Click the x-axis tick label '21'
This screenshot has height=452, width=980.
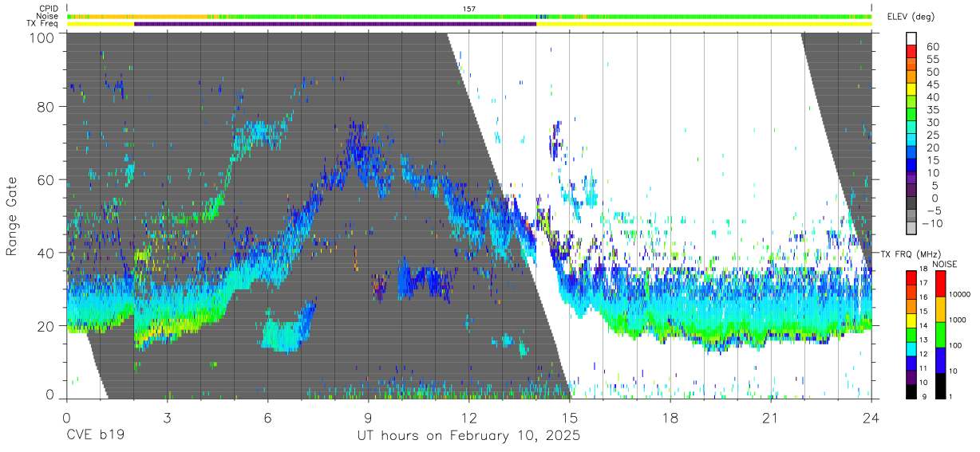pyautogui.click(x=770, y=418)
